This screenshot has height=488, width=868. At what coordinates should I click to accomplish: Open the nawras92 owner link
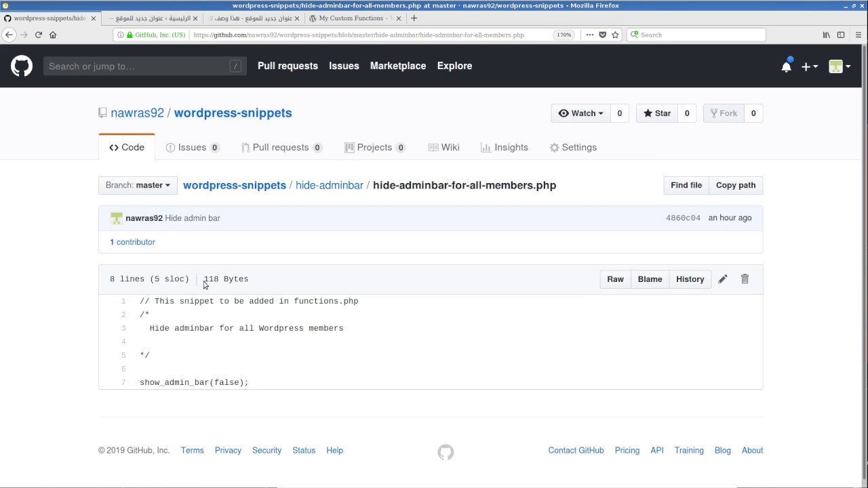(138, 113)
